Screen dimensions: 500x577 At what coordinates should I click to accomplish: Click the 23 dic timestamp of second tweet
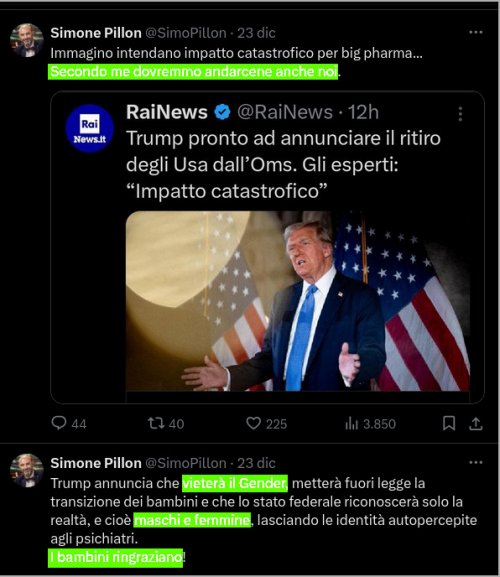click(x=256, y=463)
